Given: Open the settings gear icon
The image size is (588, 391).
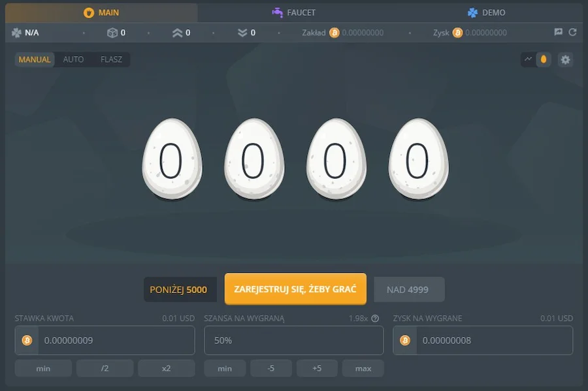Looking at the screenshot, I should [x=565, y=59].
